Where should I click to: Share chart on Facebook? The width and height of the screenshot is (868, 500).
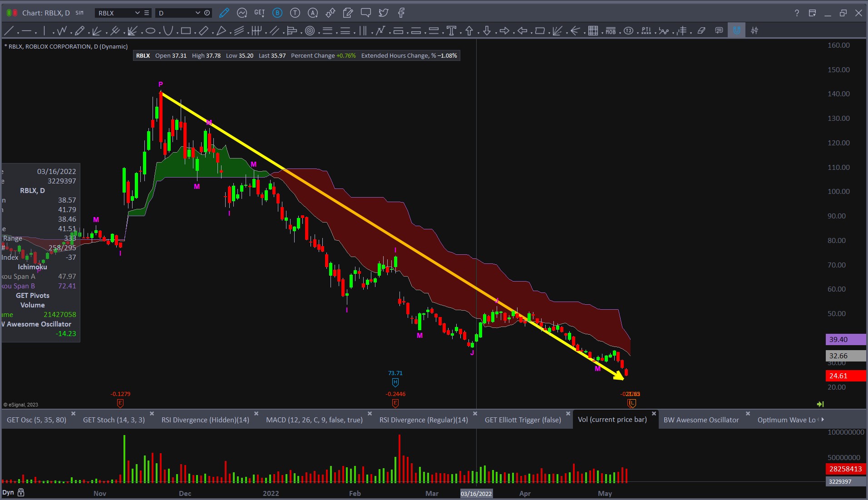pos(401,13)
